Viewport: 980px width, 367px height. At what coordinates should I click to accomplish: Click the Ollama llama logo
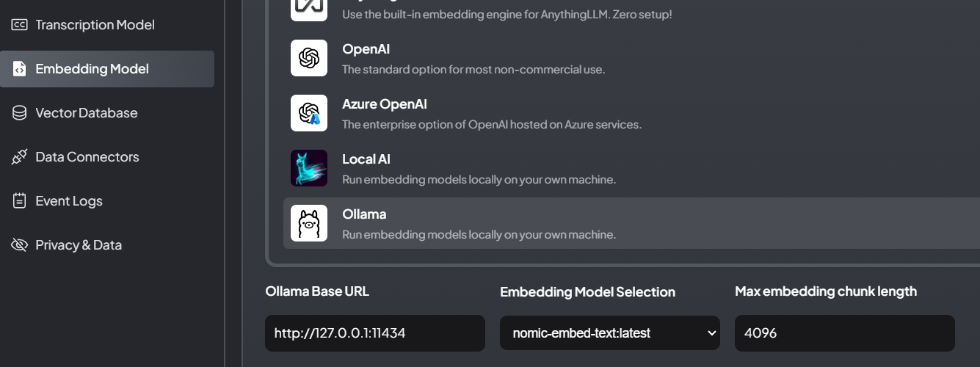point(309,223)
